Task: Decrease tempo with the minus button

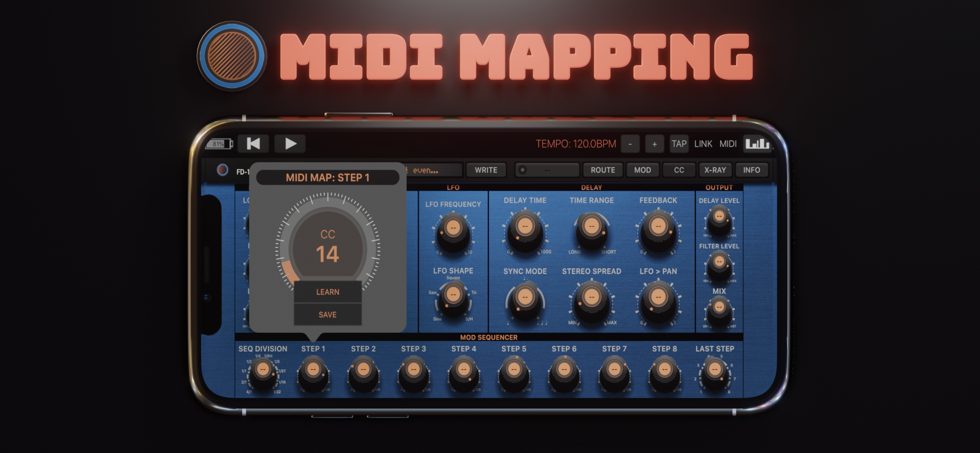Action: (630, 144)
